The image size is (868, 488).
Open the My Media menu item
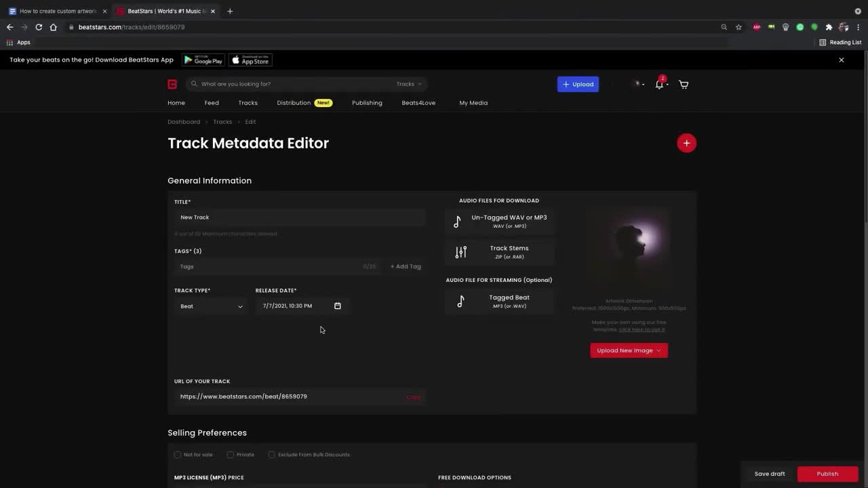(x=473, y=103)
